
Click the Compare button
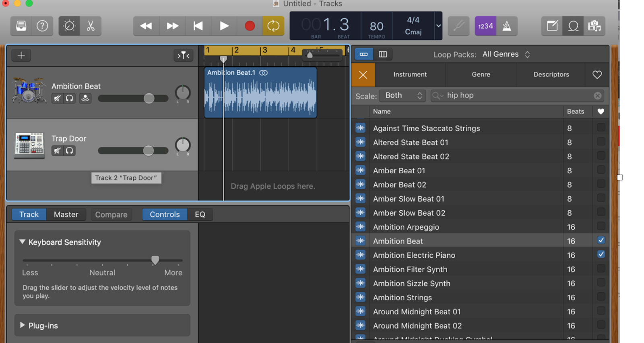tap(111, 214)
